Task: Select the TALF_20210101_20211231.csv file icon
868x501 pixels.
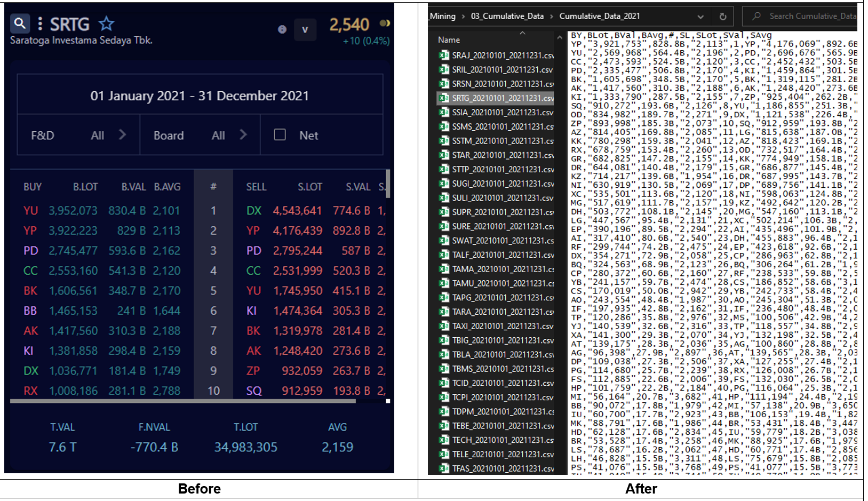Action: pos(444,255)
